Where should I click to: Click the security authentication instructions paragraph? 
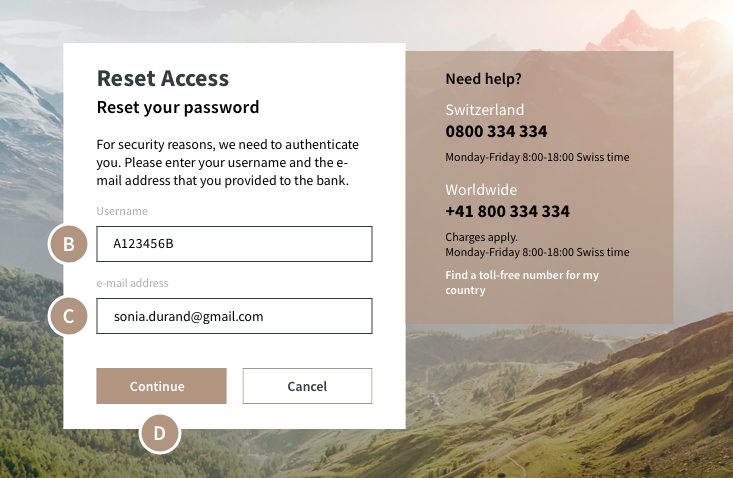(227, 162)
